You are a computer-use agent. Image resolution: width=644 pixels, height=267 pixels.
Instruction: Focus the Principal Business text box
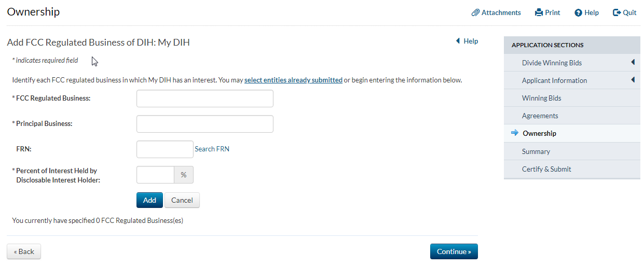pyautogui.click(x=204, y=124)
